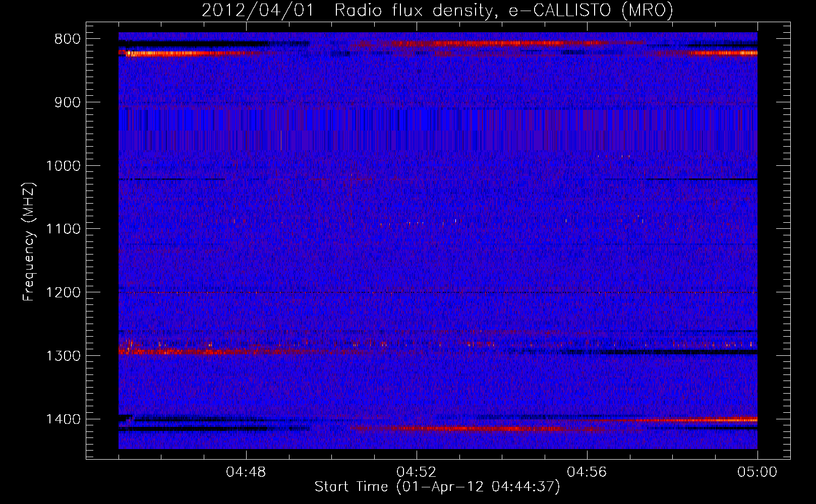Click the '04:56' time axis label
Image resolution: width=816 pixels, height=504 pixels.
click(x=587, y=472)
